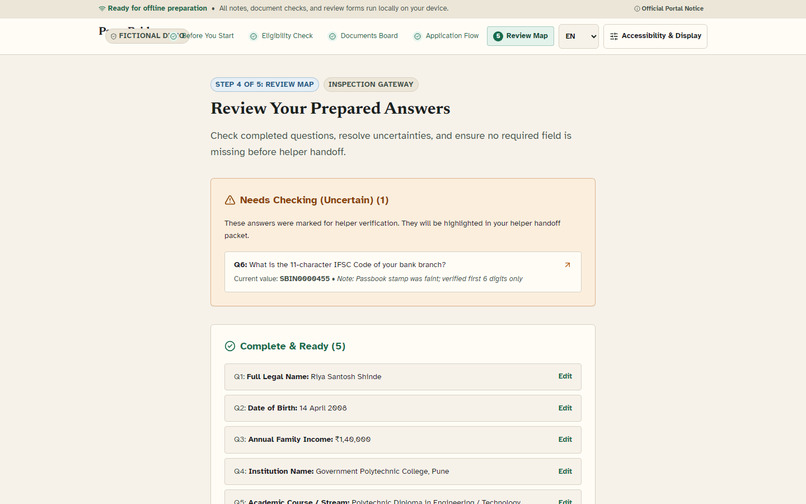This screenshot has height=504, width=806.
Task: Edit Q4 Institution Name
Action: tap(565, 472)
